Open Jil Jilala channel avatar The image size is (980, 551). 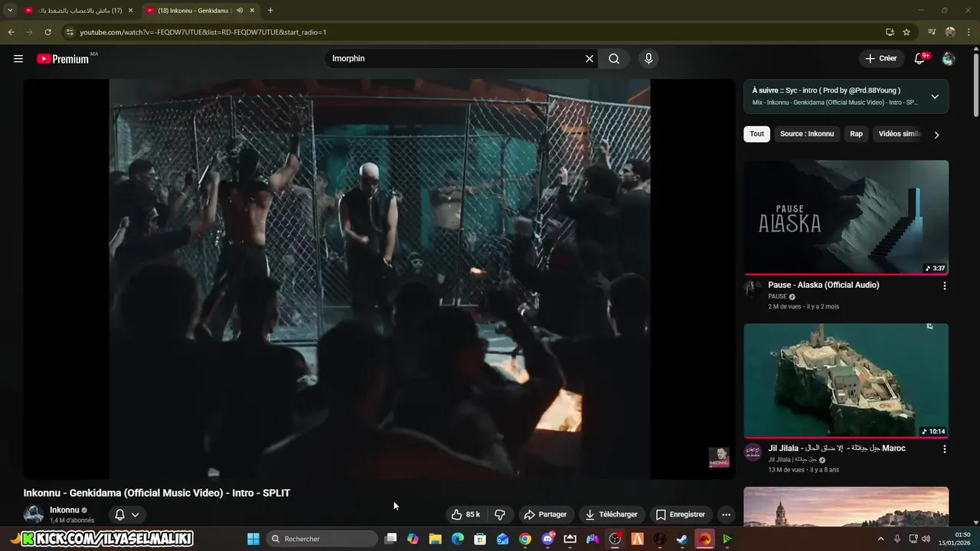click(x=753, y=452)
